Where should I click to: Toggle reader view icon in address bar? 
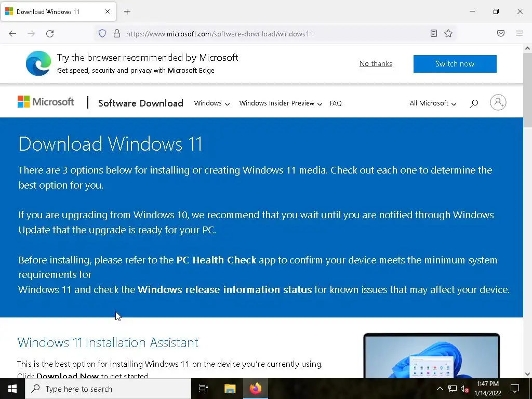click(x=433, y=33)
